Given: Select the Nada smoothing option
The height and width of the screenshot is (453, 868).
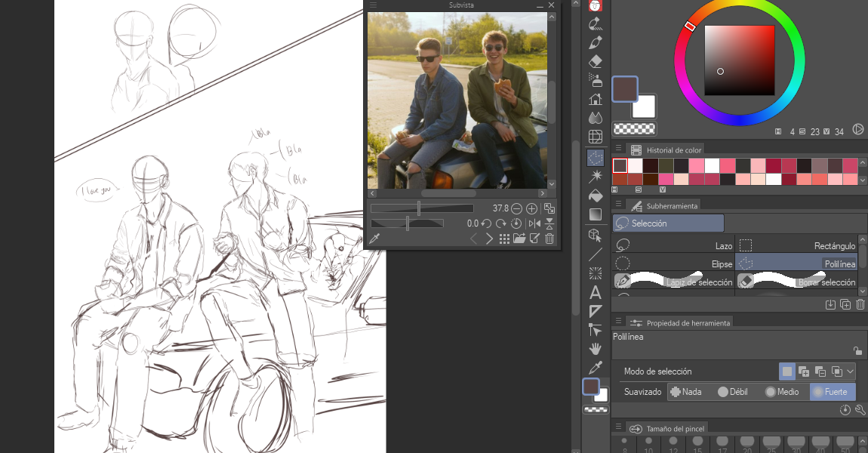Looking at the screenshot, I should (687, 392).
